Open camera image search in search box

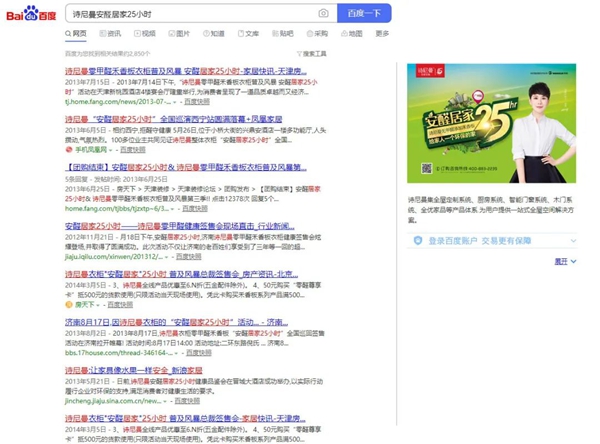tap(323, 13)
